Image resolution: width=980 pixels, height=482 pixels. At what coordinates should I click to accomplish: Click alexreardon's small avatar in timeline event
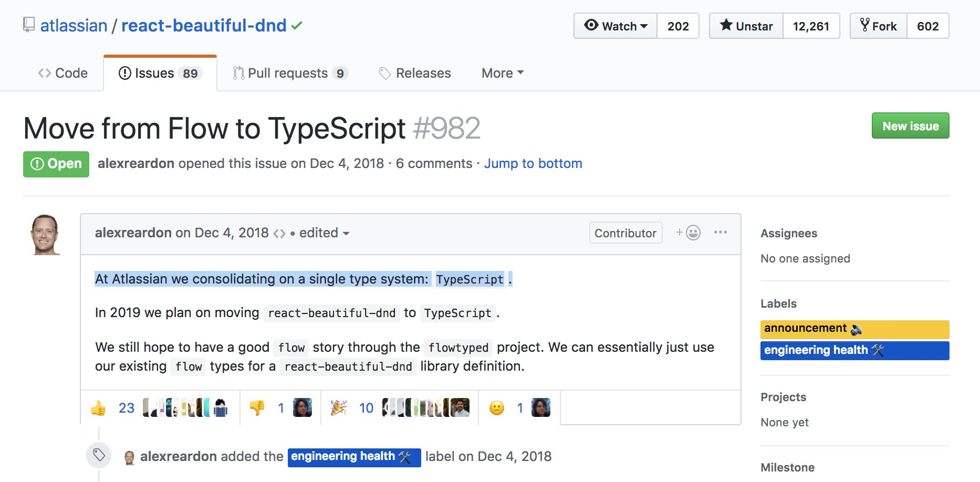[x=129, y=458]
